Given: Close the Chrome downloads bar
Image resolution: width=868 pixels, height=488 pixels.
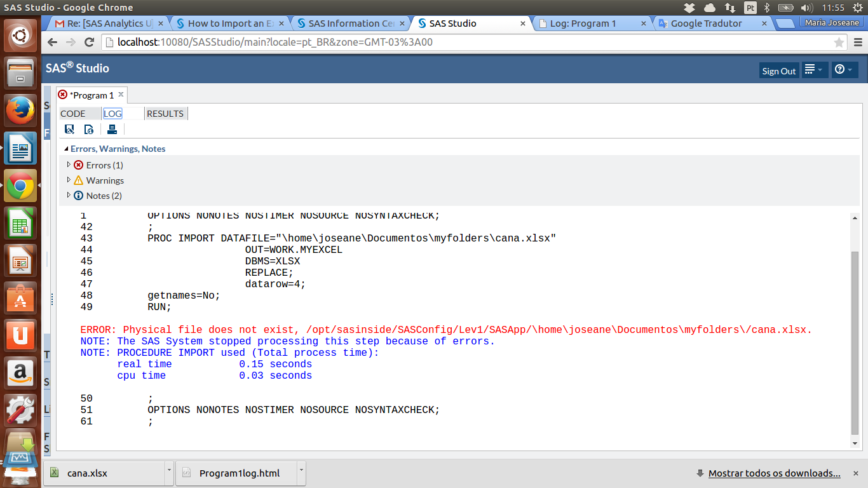Looking at the screenshot, I should point(855,473).
